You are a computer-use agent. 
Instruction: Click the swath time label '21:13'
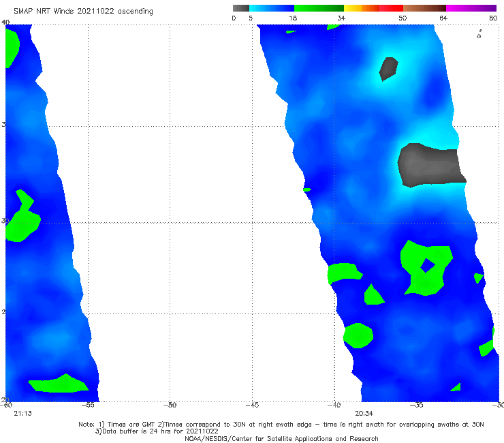pyautogui.click(x=22, y=414)
